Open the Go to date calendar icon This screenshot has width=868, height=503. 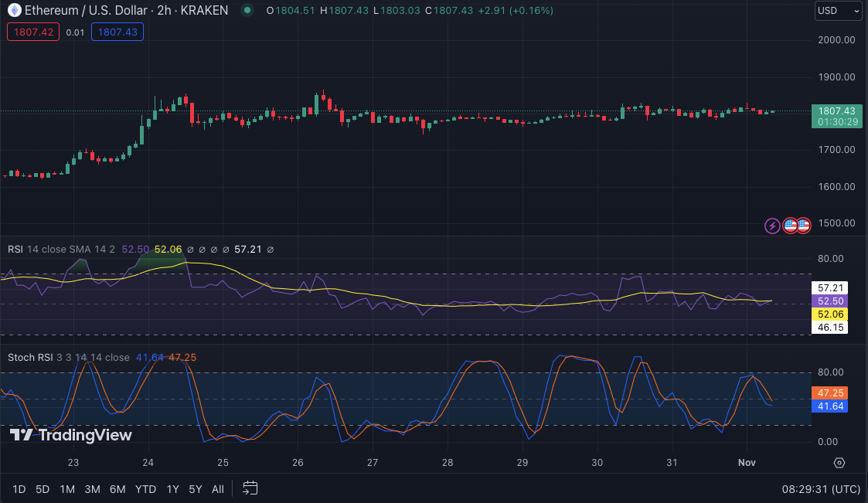250,488
